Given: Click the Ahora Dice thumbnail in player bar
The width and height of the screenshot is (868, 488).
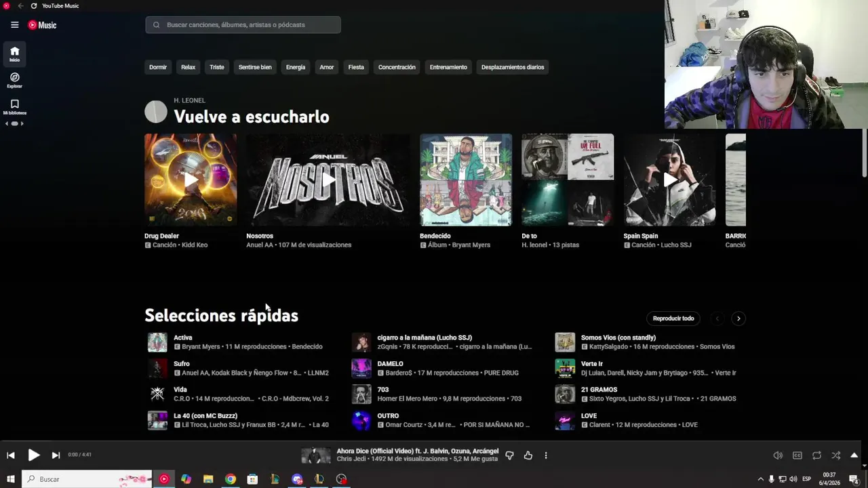Looking at the screenshot, I should [315, 455].
